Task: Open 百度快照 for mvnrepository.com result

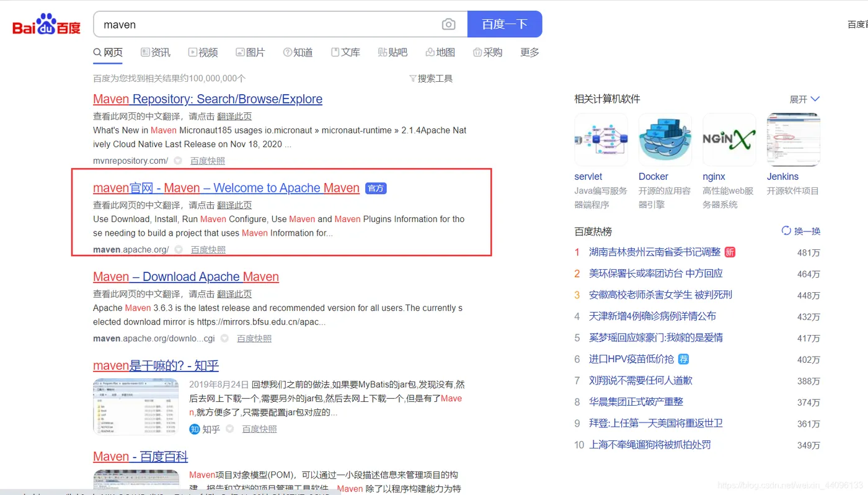Action: tap(208, 161)
